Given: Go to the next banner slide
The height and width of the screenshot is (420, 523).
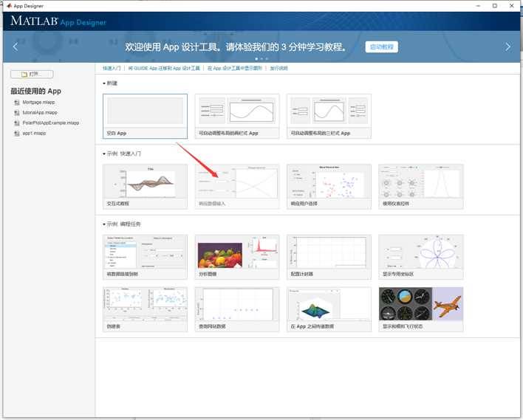Looking at the screenshot, I should (507, 47).
